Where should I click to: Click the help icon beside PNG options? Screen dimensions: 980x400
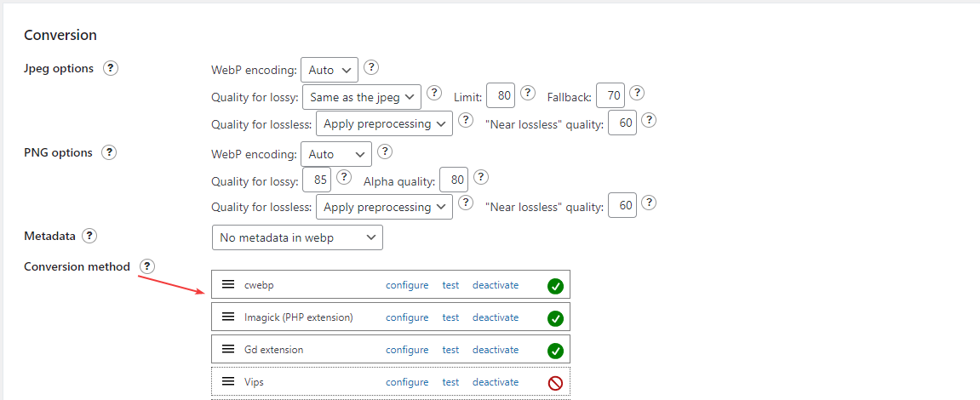[109, 153]
